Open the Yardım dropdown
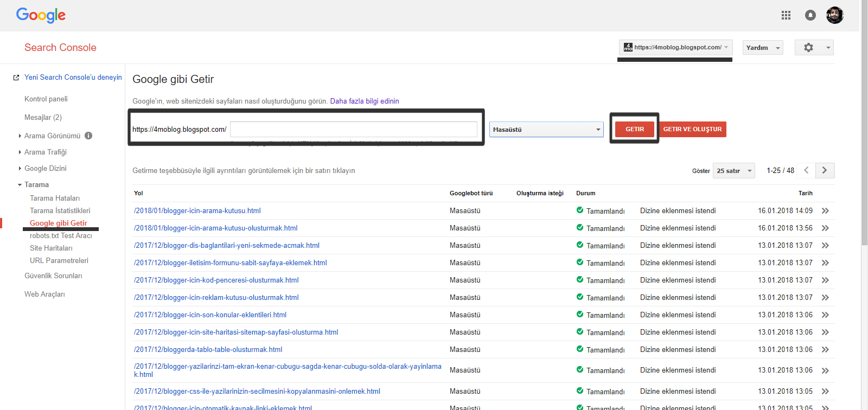The image size is (868, 410). (763, 48)
